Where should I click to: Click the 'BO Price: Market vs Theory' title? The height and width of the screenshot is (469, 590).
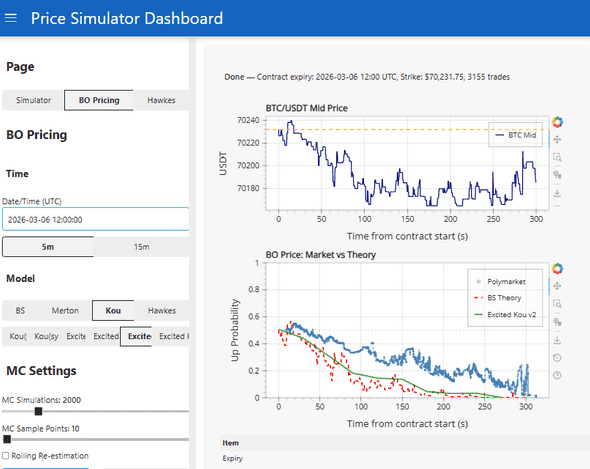click(x=321, y=255)
